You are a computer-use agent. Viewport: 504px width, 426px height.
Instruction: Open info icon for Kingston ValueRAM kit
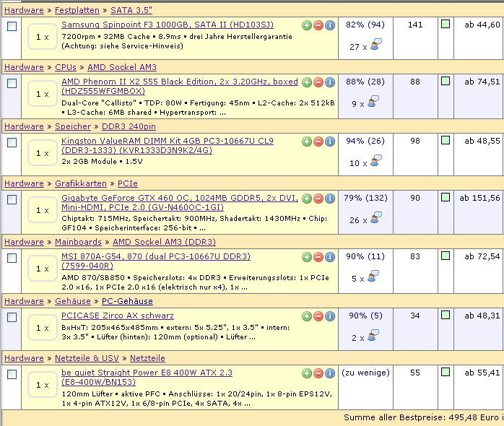click(x=330, y=142)
